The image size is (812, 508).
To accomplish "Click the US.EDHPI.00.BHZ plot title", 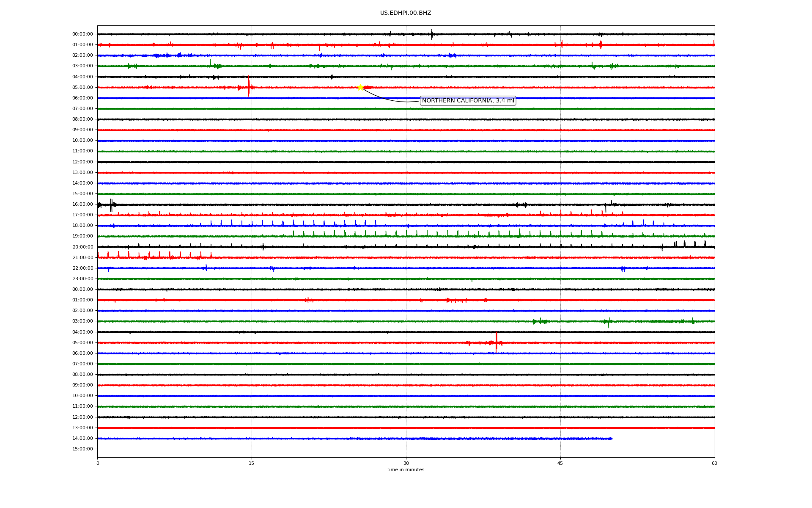I will [x=405, y=13].
